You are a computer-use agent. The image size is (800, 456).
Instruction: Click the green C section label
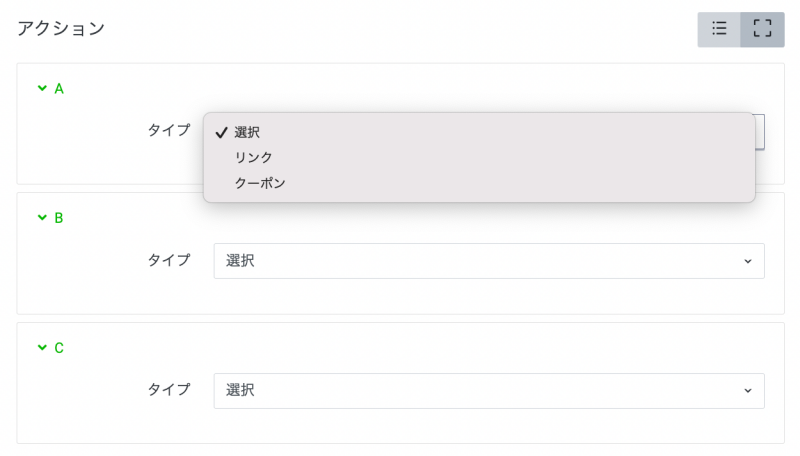pos(59,347)
